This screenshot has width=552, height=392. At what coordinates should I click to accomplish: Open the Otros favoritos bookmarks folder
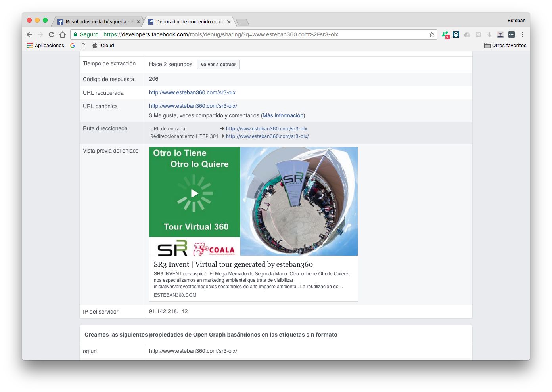coord(505,46)
